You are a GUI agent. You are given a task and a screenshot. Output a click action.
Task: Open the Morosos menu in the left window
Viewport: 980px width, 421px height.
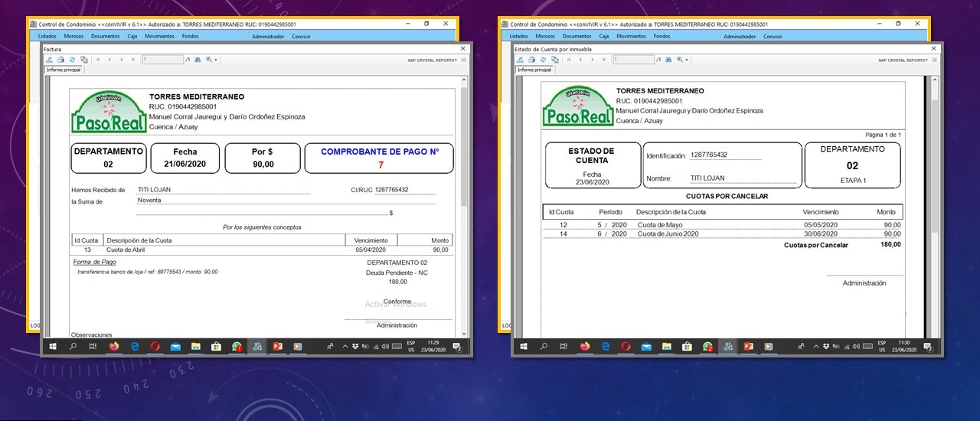click(x=74, y=36)
